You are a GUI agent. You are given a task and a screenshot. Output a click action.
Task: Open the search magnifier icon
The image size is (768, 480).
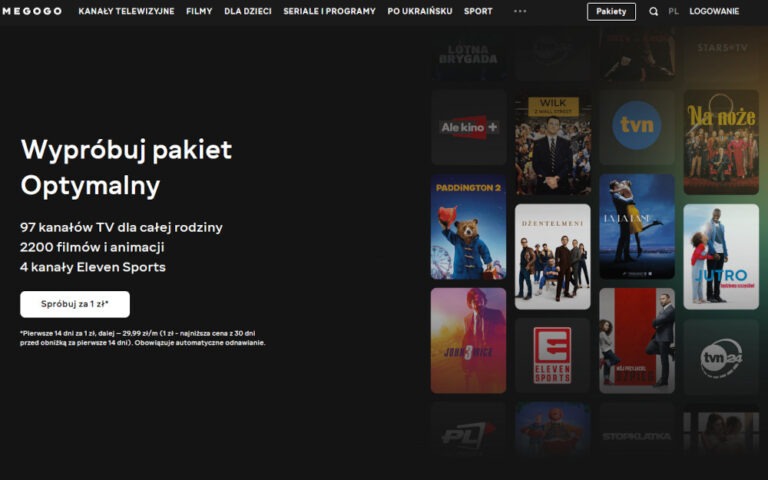click(x=653, y=12)
